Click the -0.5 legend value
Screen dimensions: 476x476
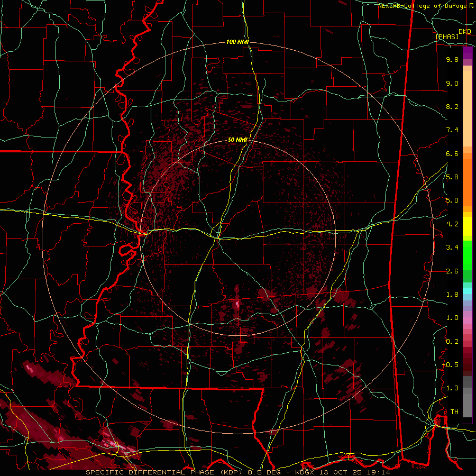click(x=451, y=365)
